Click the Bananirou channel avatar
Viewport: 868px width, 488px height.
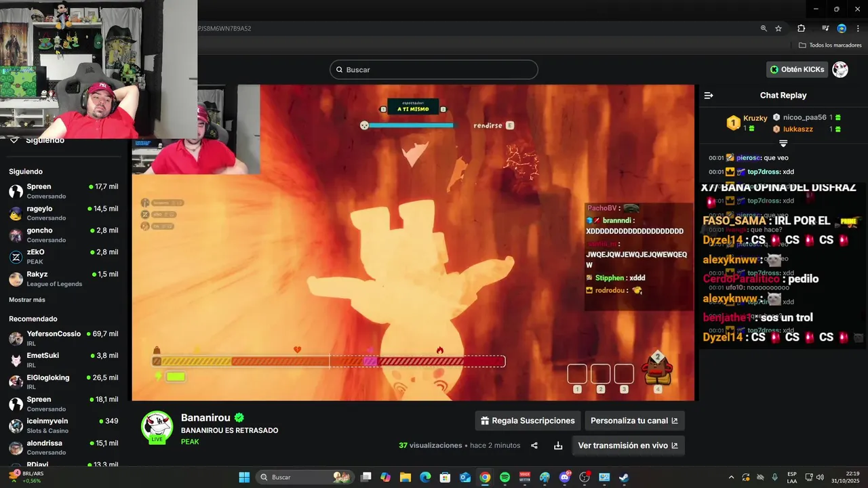[x=157, y=426]
